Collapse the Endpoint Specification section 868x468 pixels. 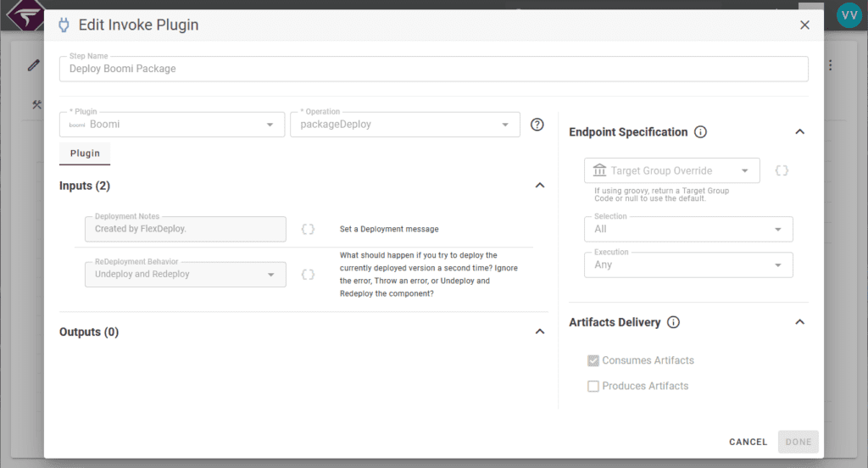coord(800,131)
